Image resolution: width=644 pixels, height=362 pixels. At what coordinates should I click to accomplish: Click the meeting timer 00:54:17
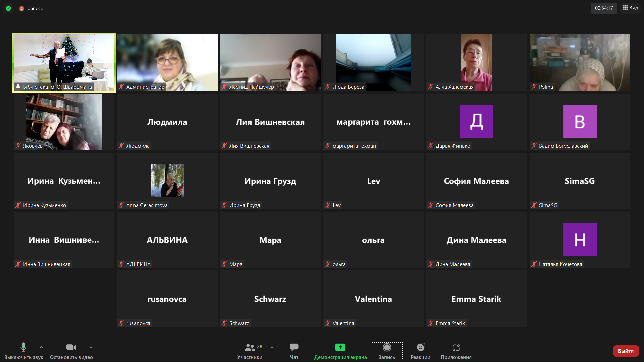tap(604, 8)
